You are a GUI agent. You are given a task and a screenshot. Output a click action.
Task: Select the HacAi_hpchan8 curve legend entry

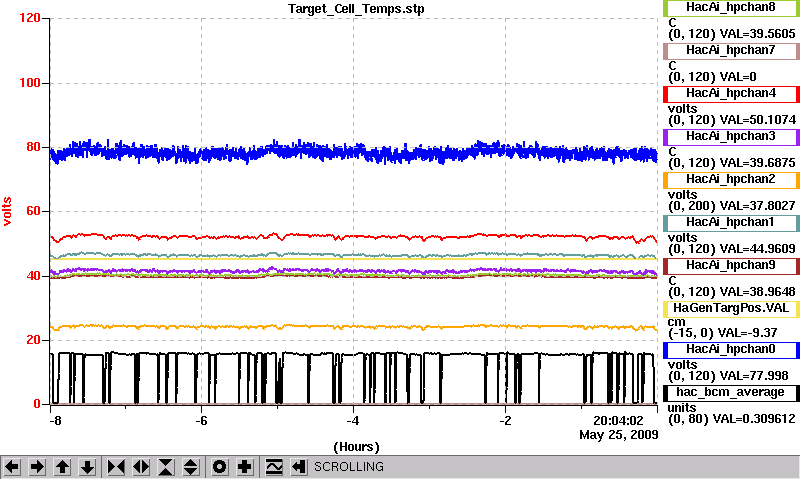(x=731, y=8)
